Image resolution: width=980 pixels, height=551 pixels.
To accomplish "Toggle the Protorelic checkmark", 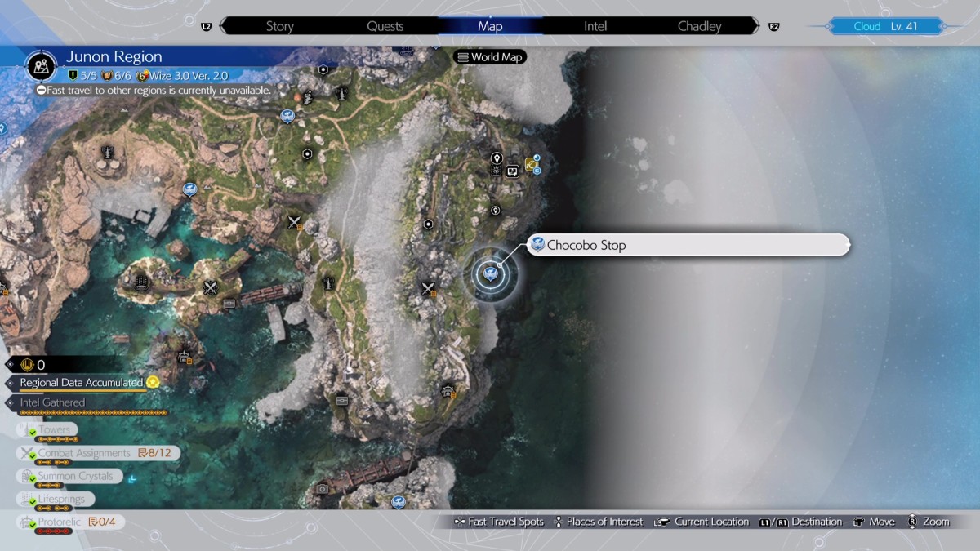I will [x=32, y=523].
